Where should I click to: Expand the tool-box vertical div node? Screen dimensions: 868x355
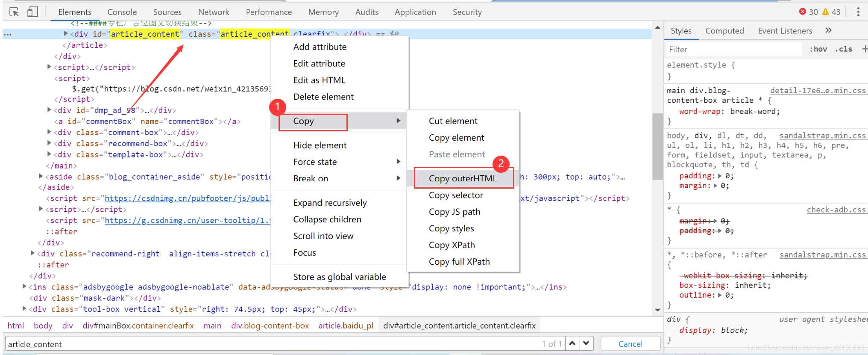(x=24, y=308)
